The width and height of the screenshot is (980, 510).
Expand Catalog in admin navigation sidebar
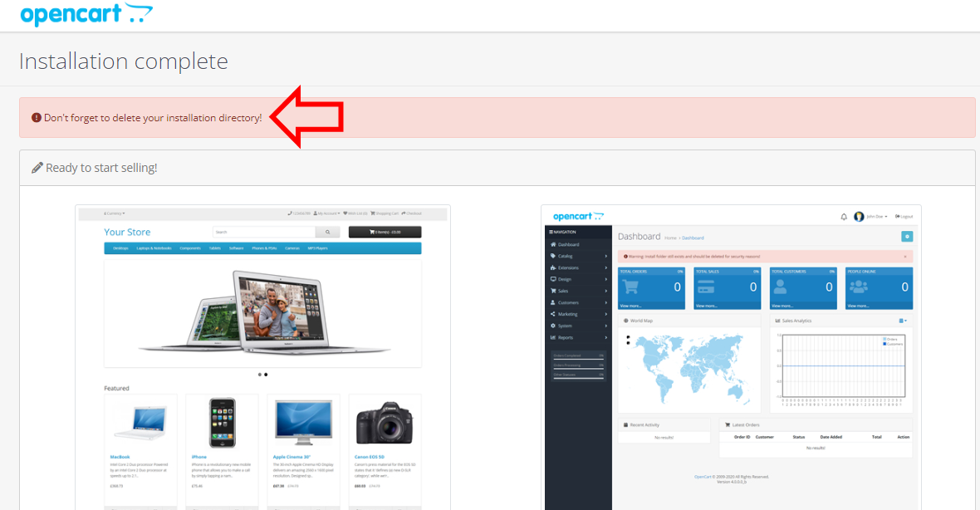[x=578, y=257]
